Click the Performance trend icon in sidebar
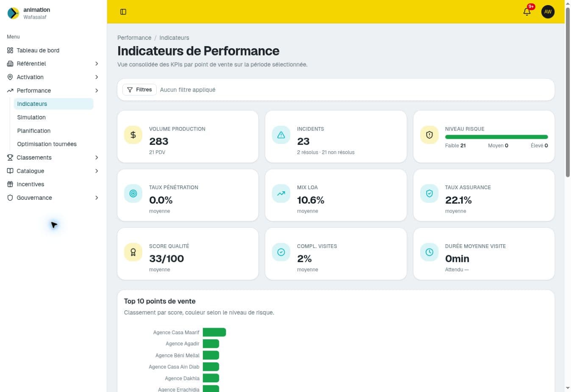This screenshot has height=392, width=571. (x=10, y=91)
